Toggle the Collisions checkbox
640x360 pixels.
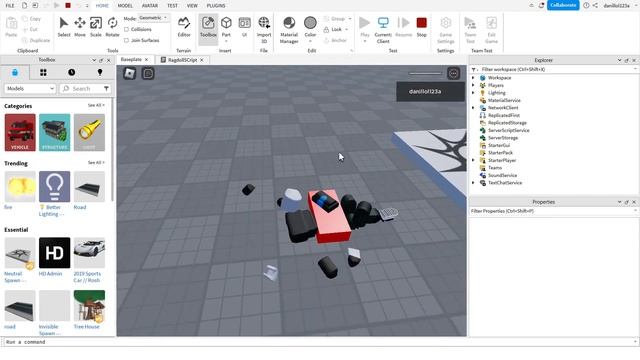tap(127, 29)
